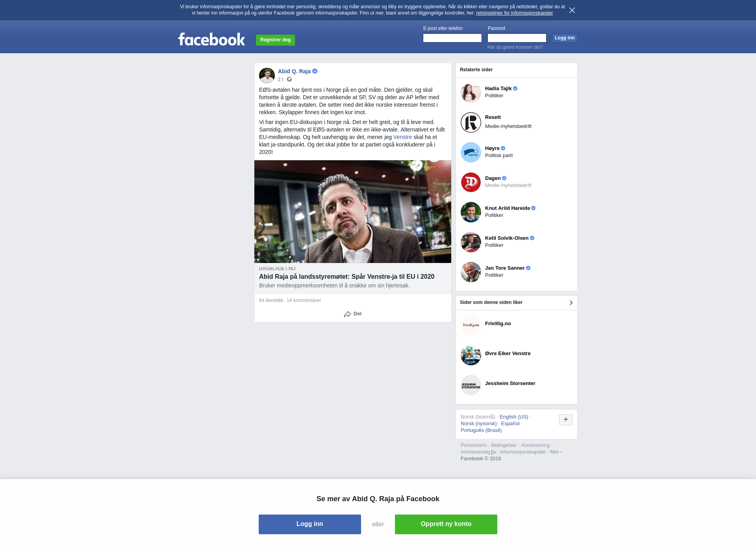Open the Frivillig.no page icon

pyautogui.click(x=471, y=325)
